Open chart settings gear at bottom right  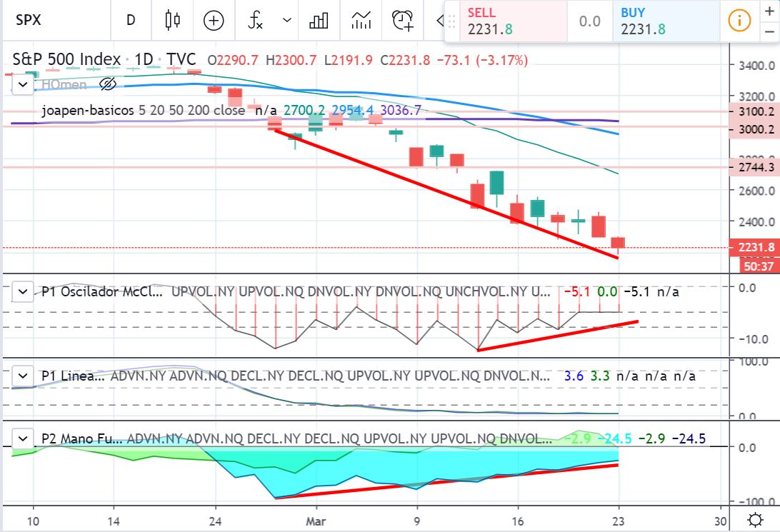[754, 519]
